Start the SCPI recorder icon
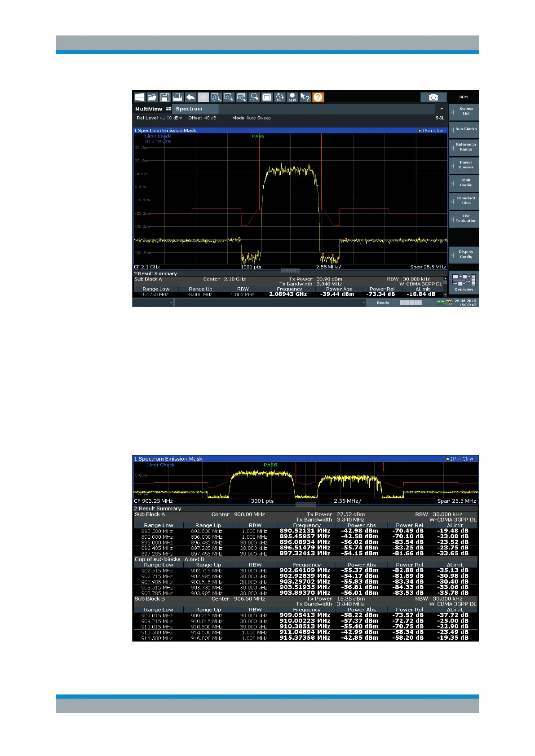 click(x=292, y=97)
